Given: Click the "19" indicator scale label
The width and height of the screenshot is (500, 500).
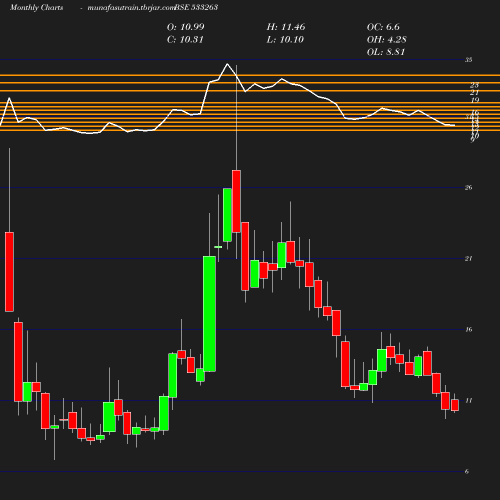Looking at the screenshot, I should click(x=475, y=100).
